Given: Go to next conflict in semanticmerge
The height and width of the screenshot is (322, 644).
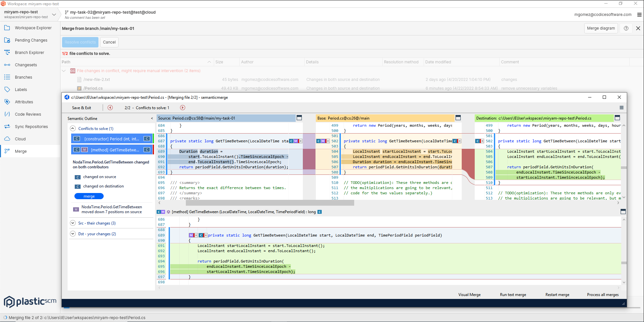Looking at the screenshot, I should pyautogui.click(x=182, y=108).
